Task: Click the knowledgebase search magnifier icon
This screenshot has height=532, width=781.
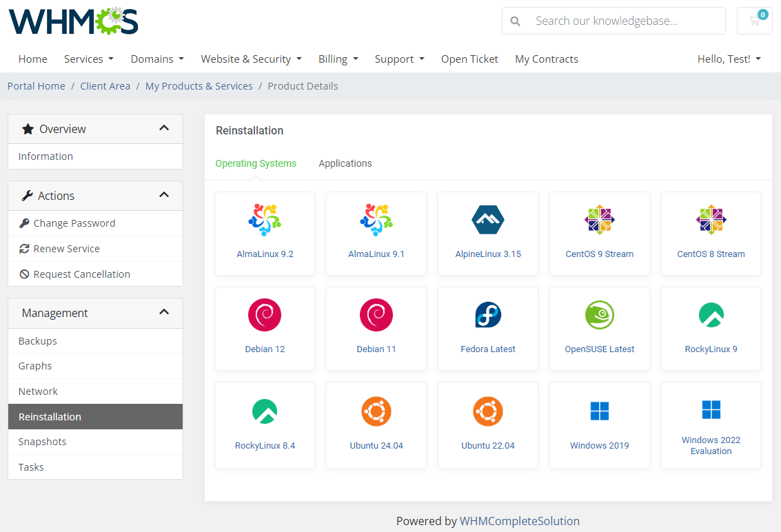Action: [515, 21]
